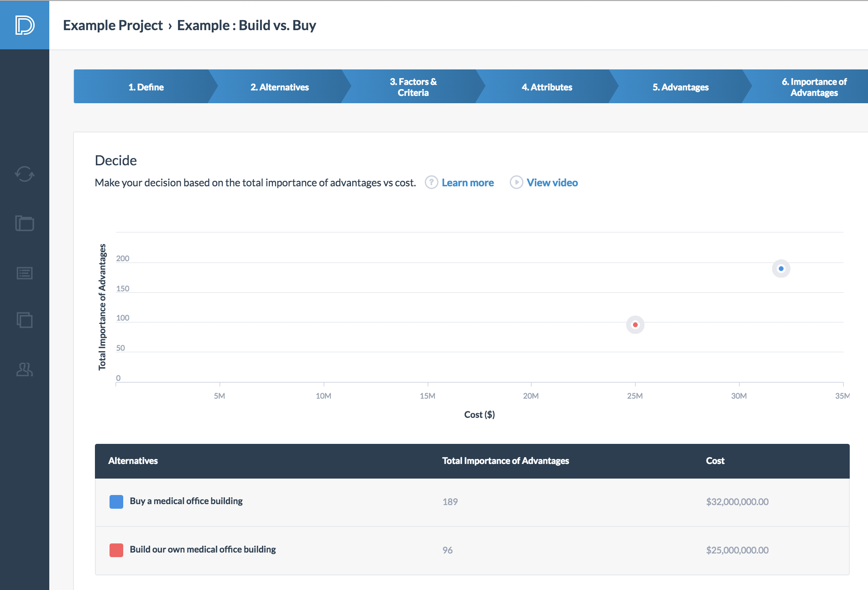Go to step 3. Factors & Criteria
Image resolution: width=868 pixels, height=590 pixels.
(413, 87)
